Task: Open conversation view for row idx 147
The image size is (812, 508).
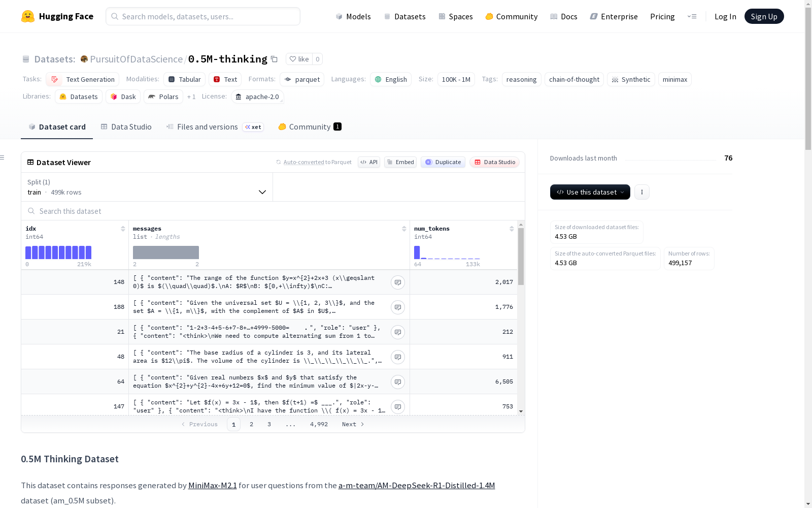Action: [398, 407]
